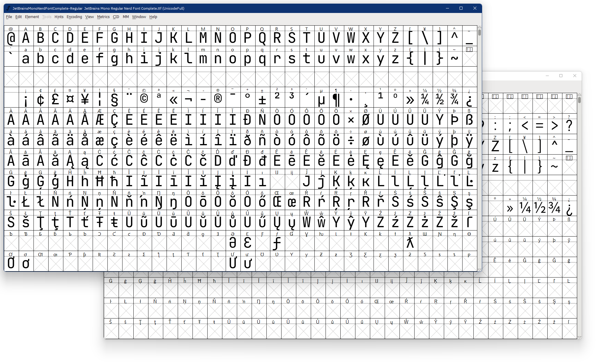
Task: Open the File menu
Action: tap(9, 17)
